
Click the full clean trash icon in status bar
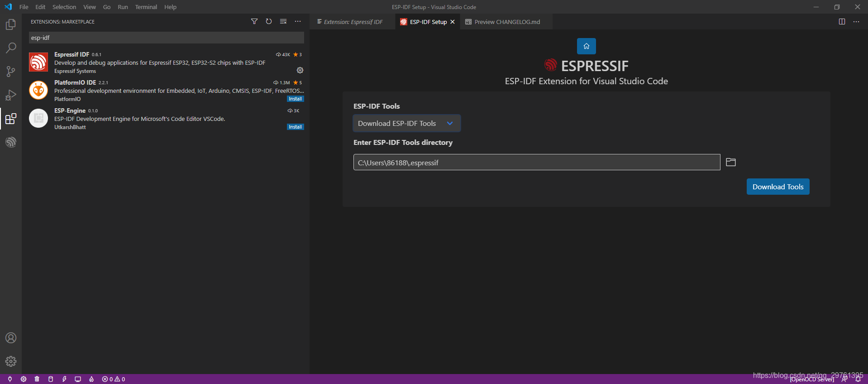(x=37, y=379)
